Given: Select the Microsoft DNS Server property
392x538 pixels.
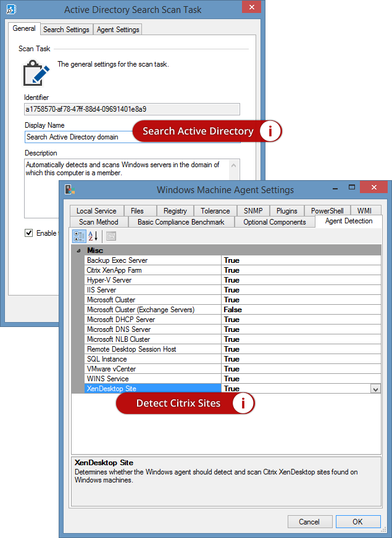Looking at the screenshot, I should 152,329.
